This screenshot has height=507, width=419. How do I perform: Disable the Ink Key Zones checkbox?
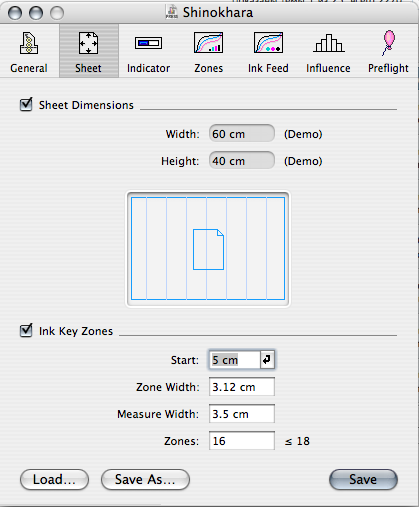(x=26, y=330)
